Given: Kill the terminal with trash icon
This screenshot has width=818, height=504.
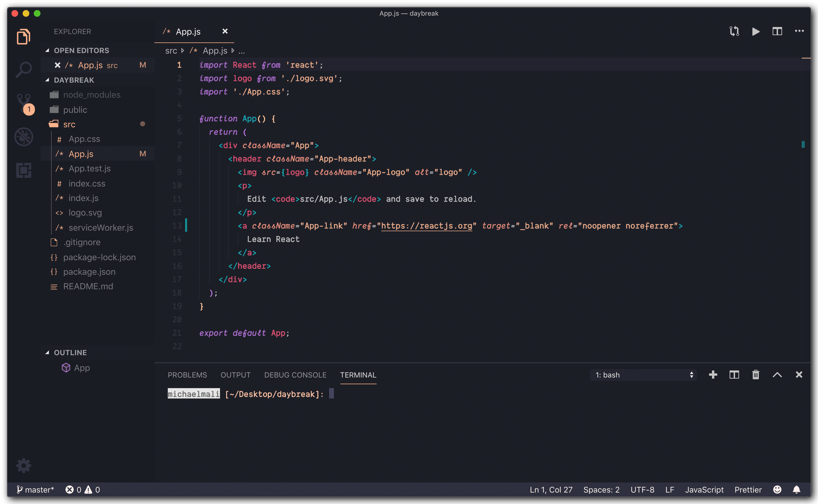Looking at the screenshot, I should click(755, 375).
